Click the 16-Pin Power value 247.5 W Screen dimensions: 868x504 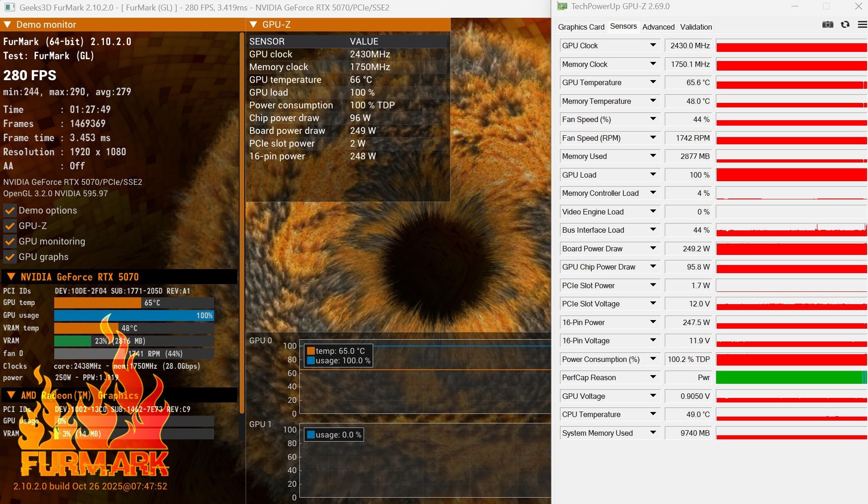[688, 322]
